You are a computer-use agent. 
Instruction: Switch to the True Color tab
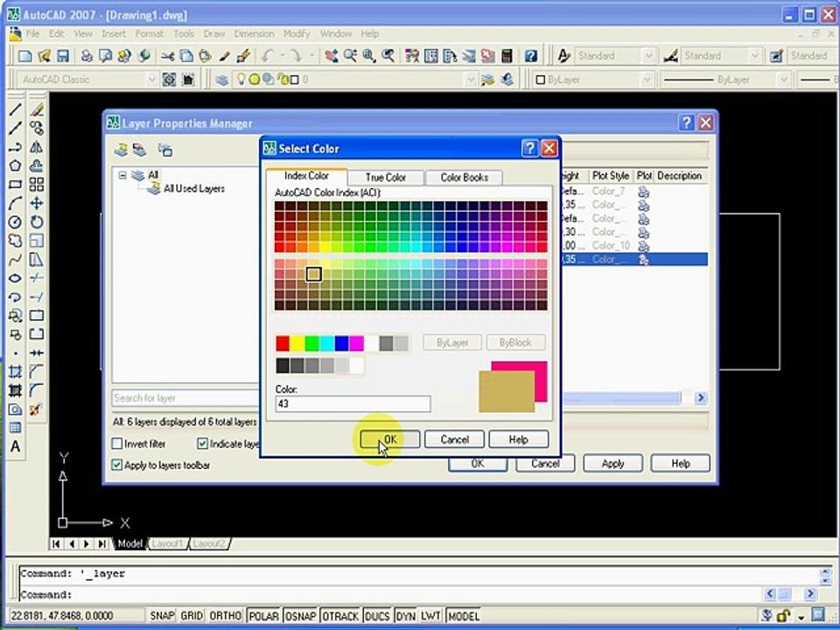coord(386,178)
